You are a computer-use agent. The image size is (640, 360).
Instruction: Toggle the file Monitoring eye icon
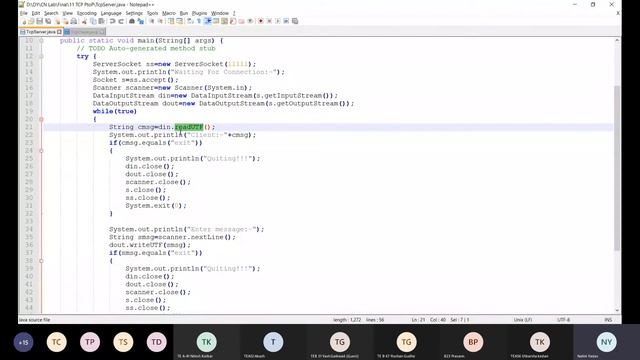point(251,21)
